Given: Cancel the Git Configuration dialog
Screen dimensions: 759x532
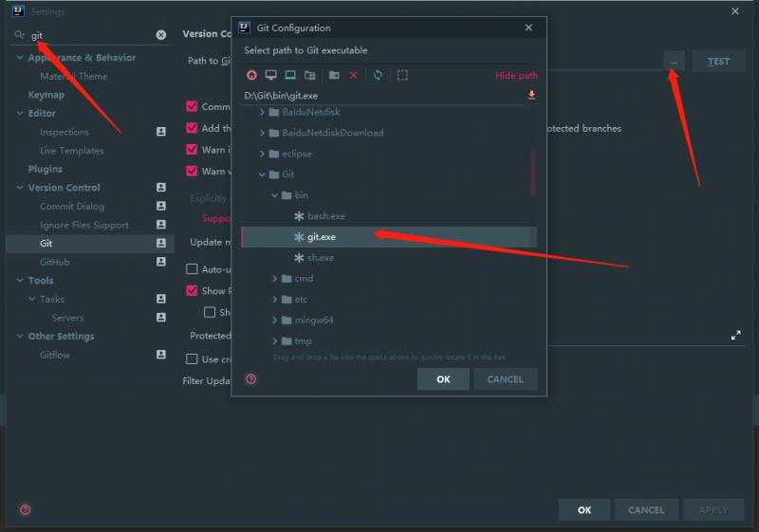Looking at the screenshot, I should tap(506, 379).
